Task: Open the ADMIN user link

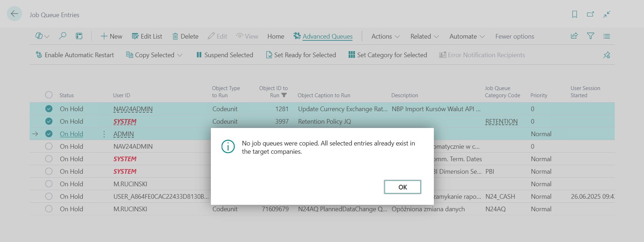Action: click(123, 134)
